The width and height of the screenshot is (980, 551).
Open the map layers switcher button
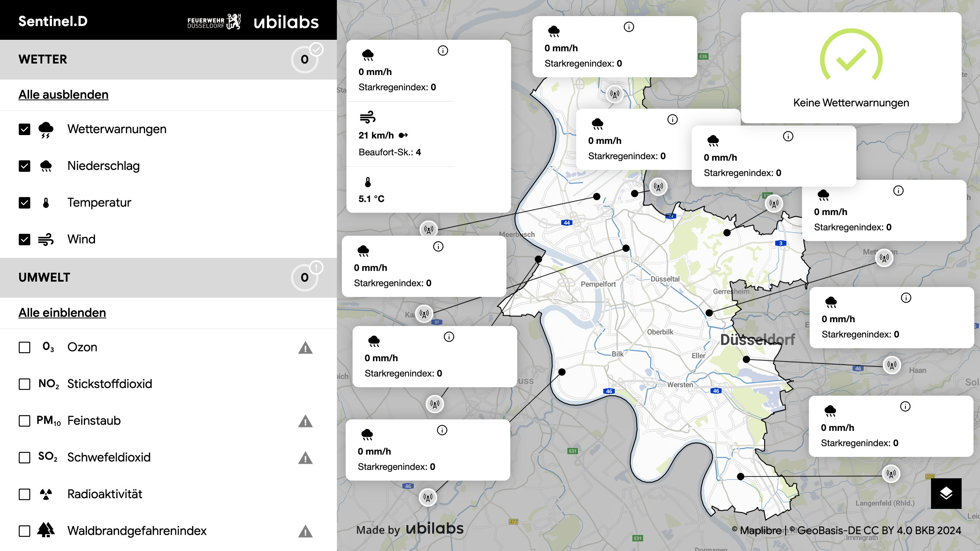946,493
